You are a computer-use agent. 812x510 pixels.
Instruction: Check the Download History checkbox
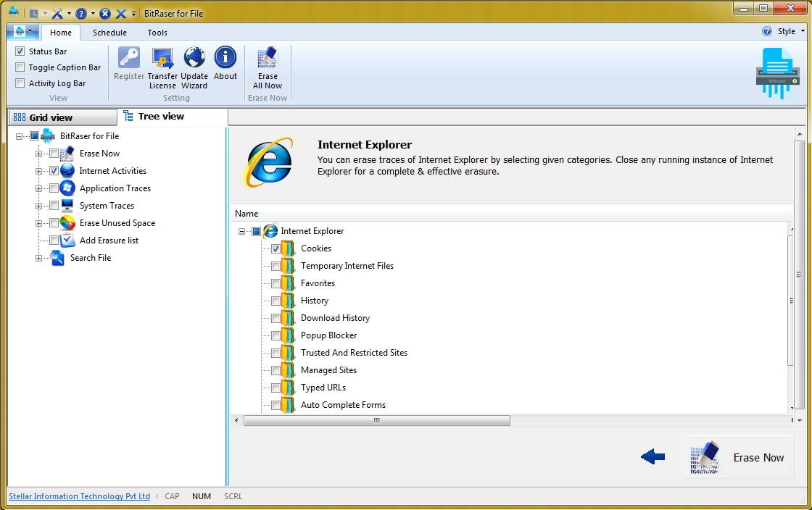tap(275, 318)
